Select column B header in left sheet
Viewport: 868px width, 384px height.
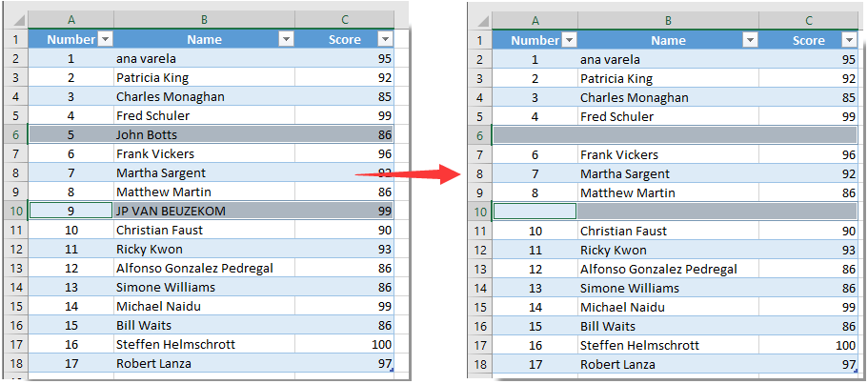pyautogui.click(x=204, y=18)
